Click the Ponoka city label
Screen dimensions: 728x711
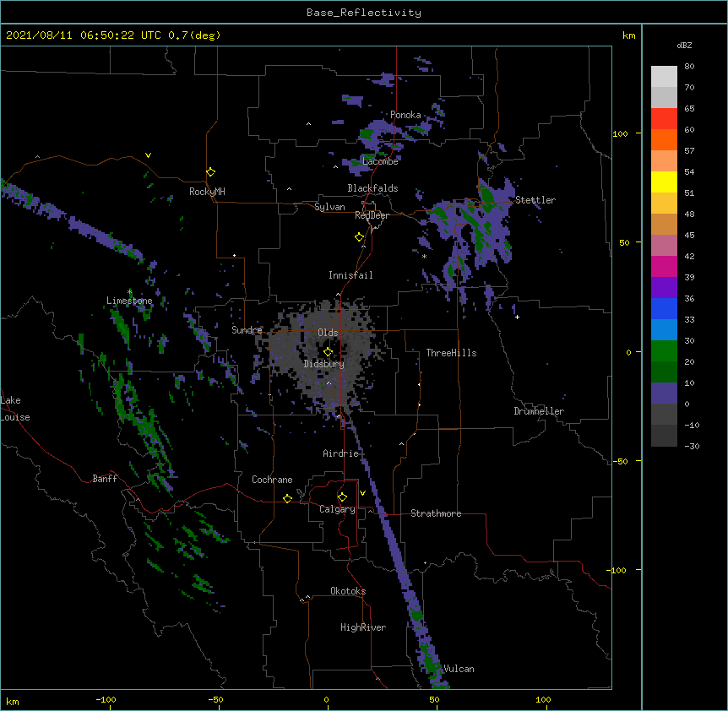point(405,115)
